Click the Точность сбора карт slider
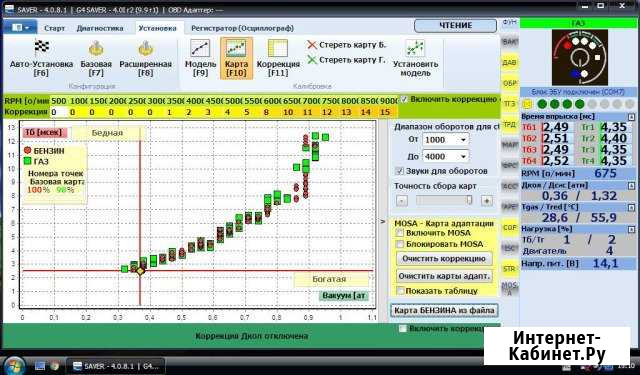 (x=444, y=200)
